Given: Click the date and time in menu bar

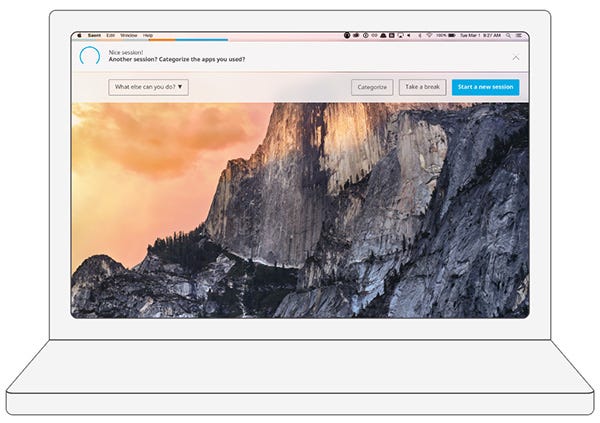Looking at the screenshot, I should pos(480,35).
